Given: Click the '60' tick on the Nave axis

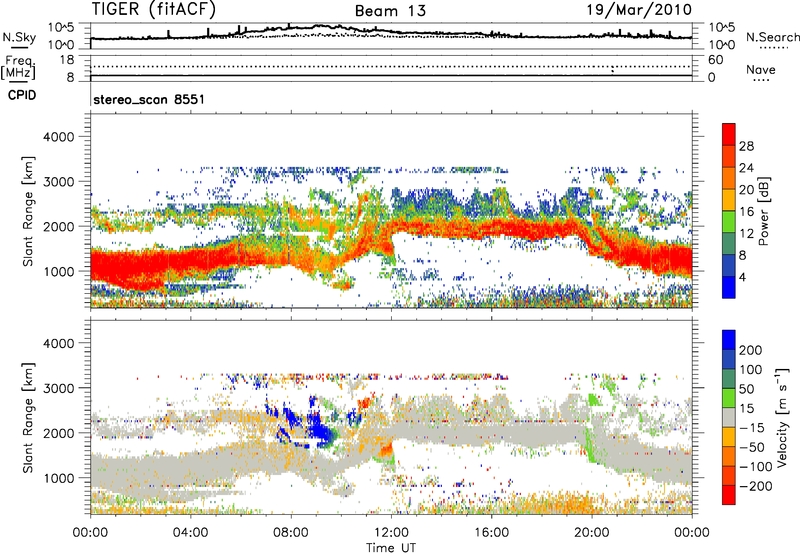Looking at the screenshot, I should 715,60.
